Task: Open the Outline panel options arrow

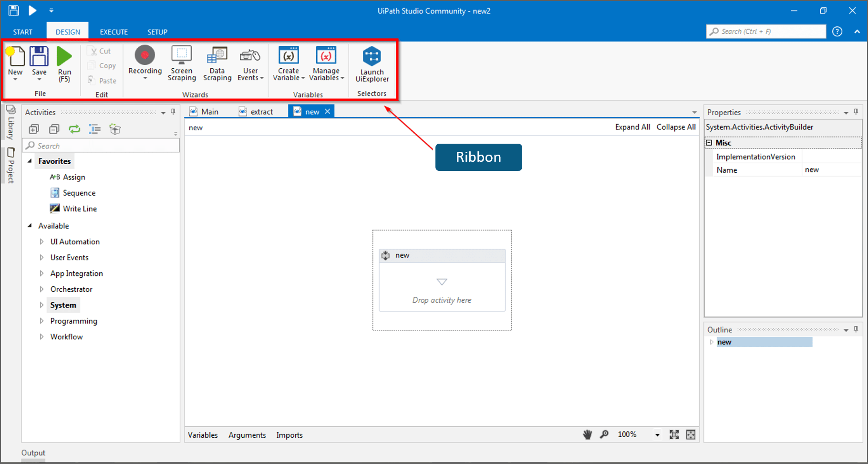Action: coord(846,330)
